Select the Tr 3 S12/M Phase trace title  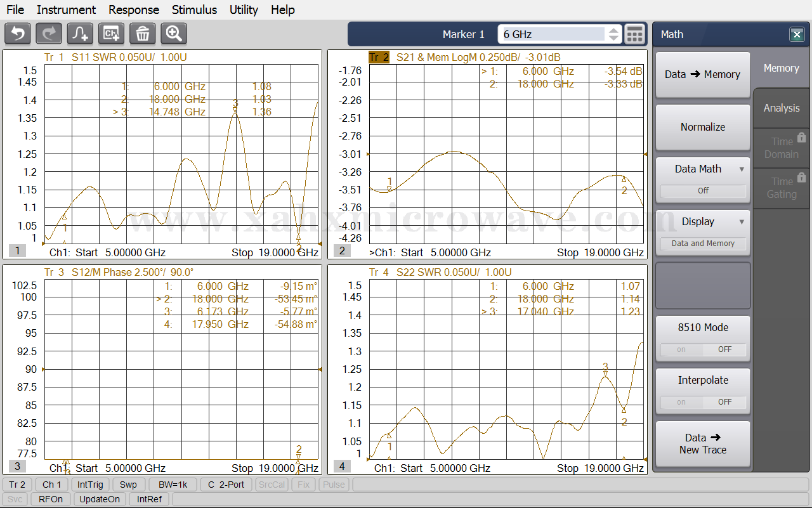click(119, 272)
